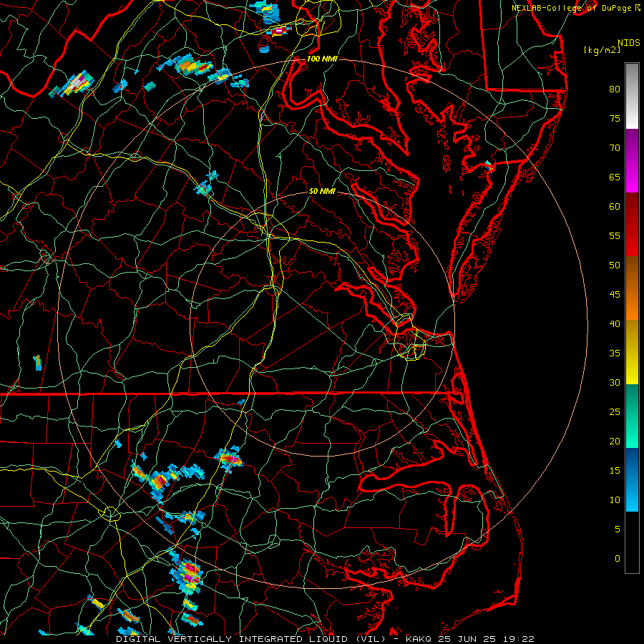Viewport: 644px width, 644px height.
Task: Click the dark red segment of the color bar
Action: [x=632, y=225]
